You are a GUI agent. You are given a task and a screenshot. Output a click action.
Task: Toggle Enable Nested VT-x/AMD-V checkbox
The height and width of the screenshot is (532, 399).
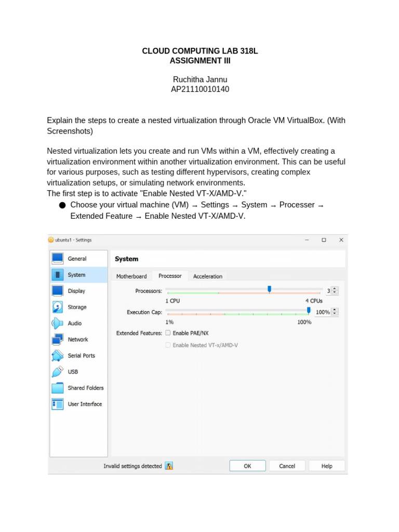point(168,345)
